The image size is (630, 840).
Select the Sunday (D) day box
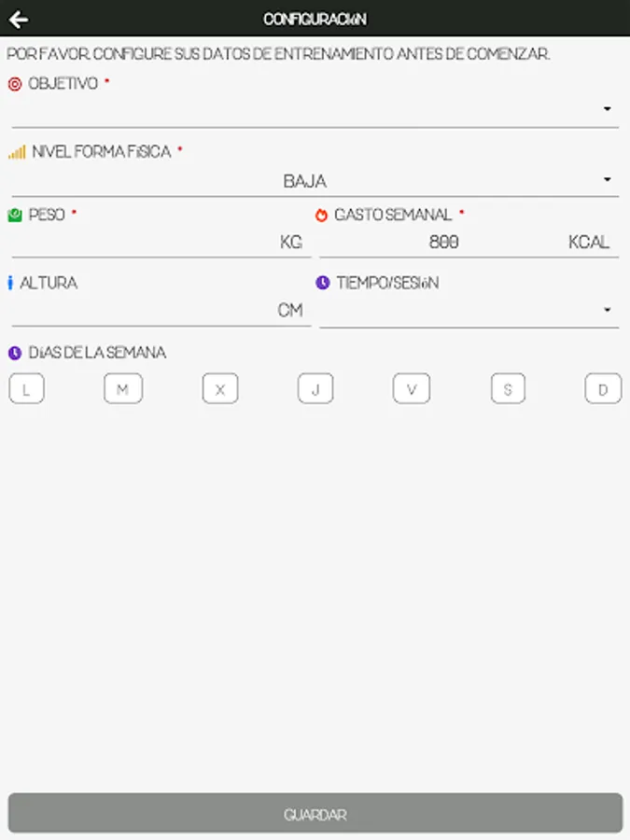click(603, 389)
